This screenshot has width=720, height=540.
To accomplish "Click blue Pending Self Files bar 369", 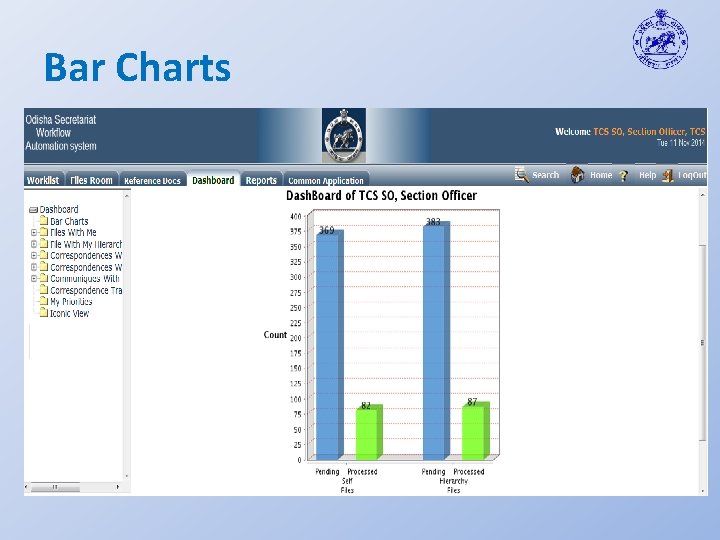I will coord(329,345).
